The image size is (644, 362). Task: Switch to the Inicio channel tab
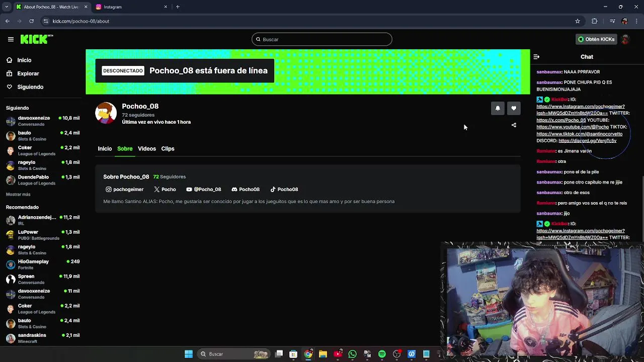point(105,149)
